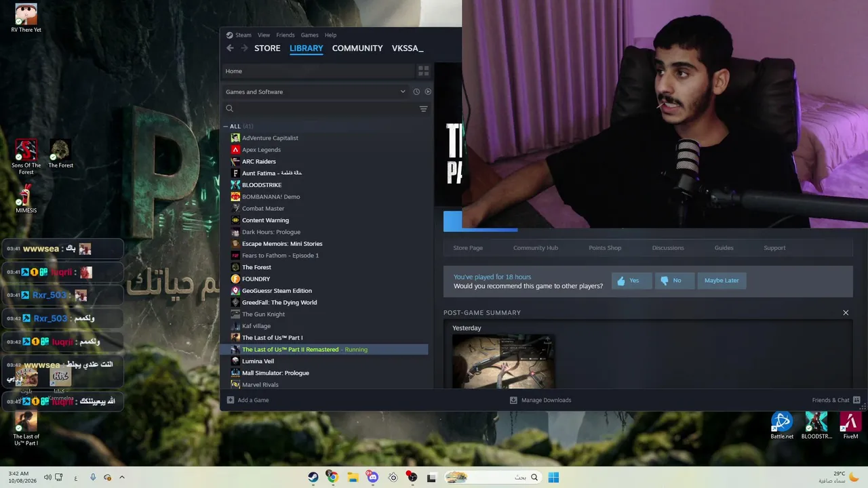Select Lumina Veil in the library list

point(258,361)
